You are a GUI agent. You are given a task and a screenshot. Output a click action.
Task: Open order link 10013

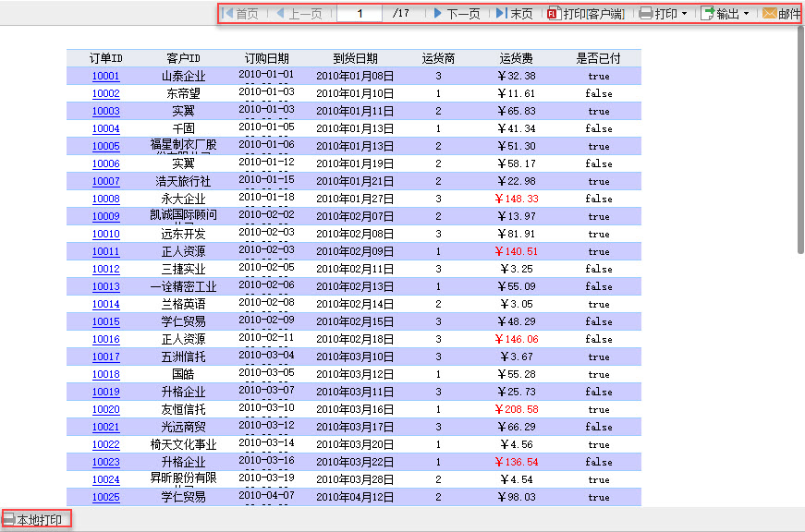105,286
